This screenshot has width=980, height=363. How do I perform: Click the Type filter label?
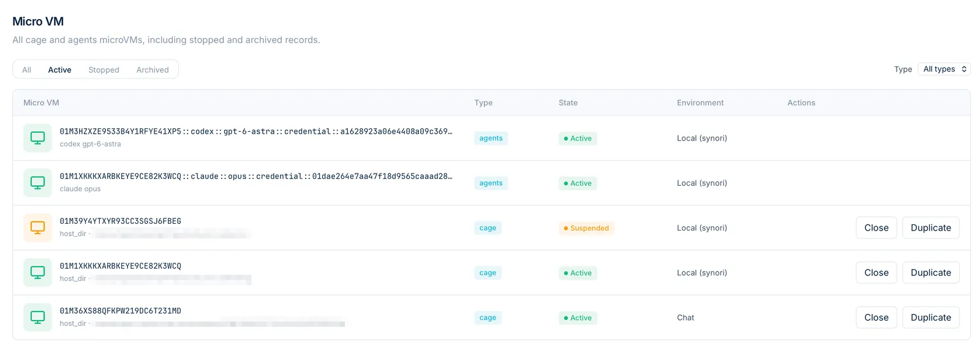pos(903,69)
